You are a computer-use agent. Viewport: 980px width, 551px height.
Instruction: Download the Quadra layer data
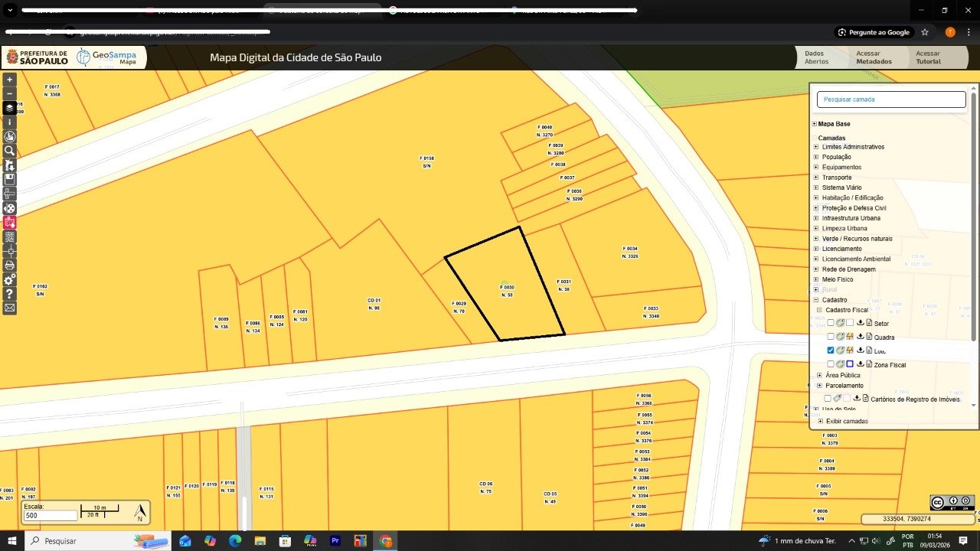click(x=860, y=337)
